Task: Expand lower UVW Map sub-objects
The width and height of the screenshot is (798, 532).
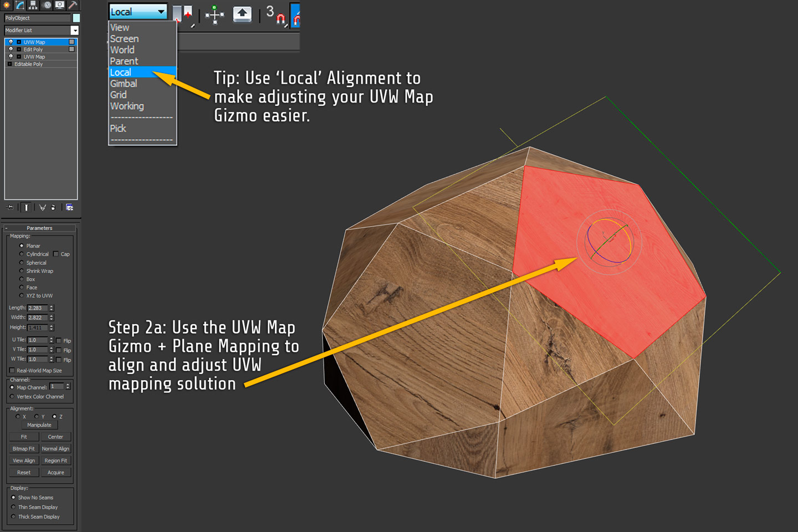Action: coord(18,57)
